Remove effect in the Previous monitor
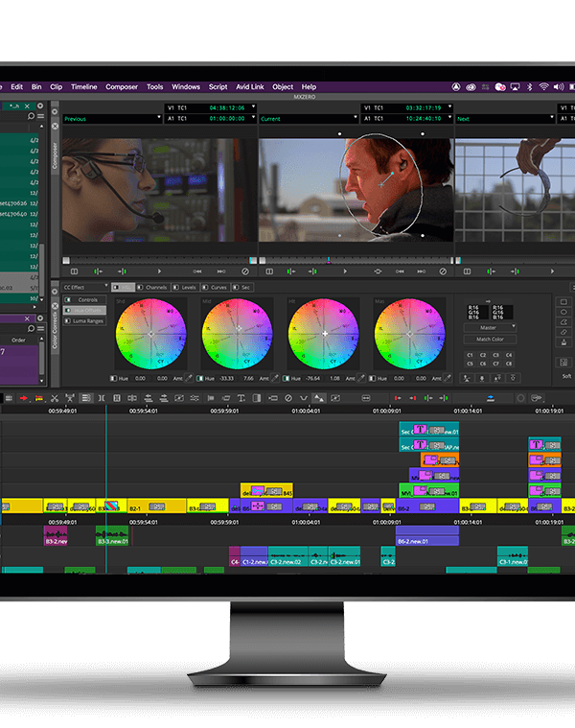Screen dimensions: 575x728 [x=245, y=271]
